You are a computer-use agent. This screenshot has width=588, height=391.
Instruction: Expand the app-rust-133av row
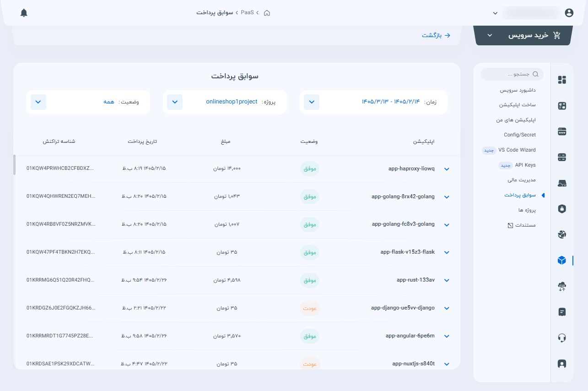click(447, 281)
